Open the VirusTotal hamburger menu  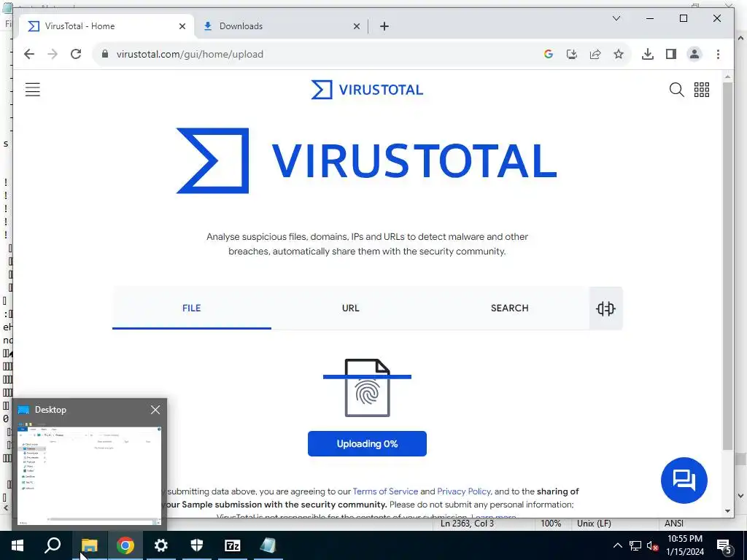[x=32, y=90]
